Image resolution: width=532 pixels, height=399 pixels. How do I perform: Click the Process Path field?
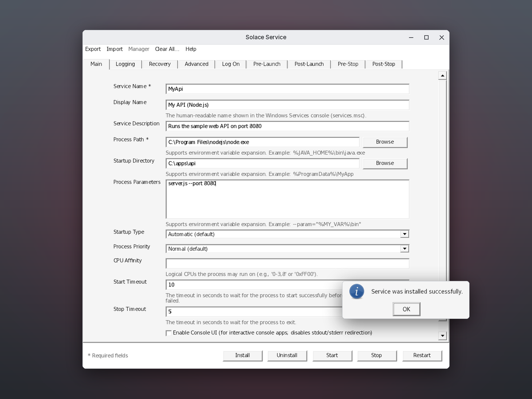point(262,142)
